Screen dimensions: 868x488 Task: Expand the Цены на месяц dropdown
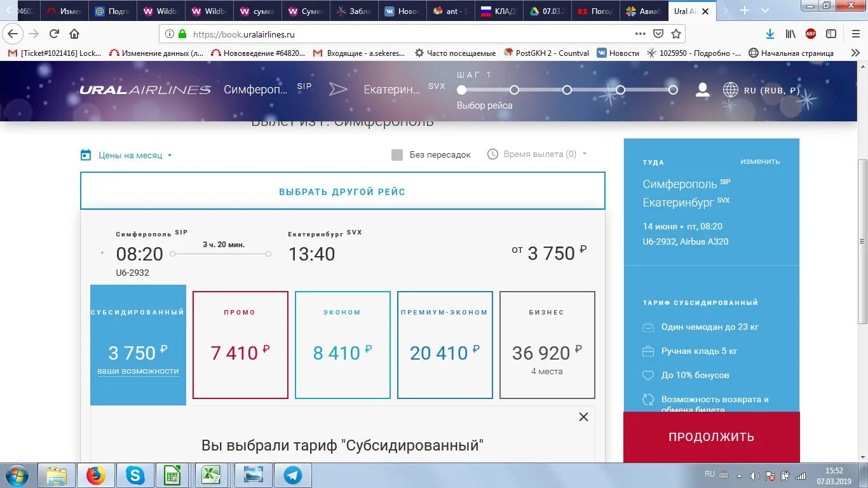pos(135,155)
